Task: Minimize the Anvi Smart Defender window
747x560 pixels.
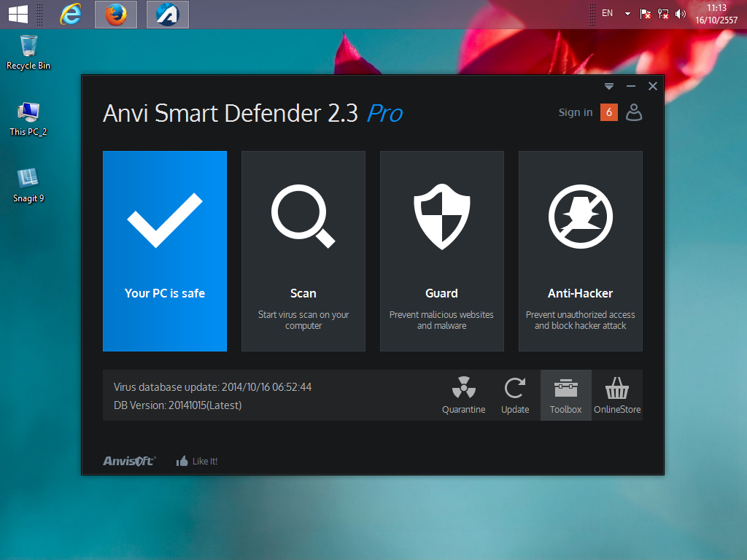Action: click(x=631, y=86)
